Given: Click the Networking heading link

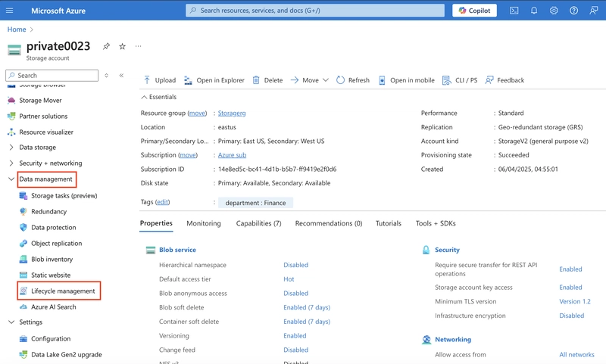Looking at the screenshot, I should [453, 339].
